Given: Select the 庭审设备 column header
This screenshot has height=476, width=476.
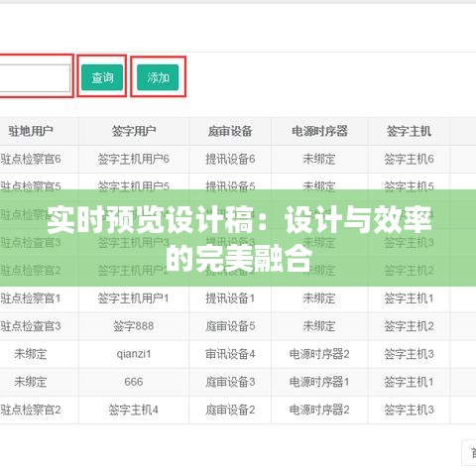Looking at the screenshot, I should pos(230,131).
